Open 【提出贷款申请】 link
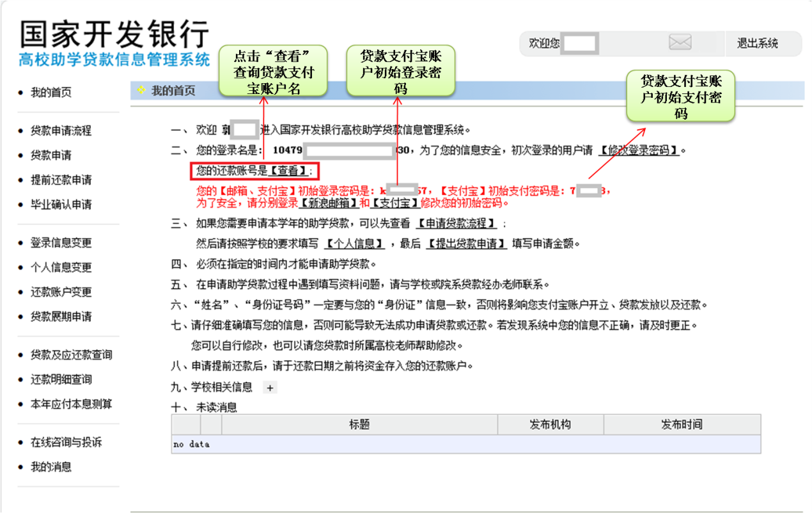Viewport: 812px width, 513px height. 466,244
